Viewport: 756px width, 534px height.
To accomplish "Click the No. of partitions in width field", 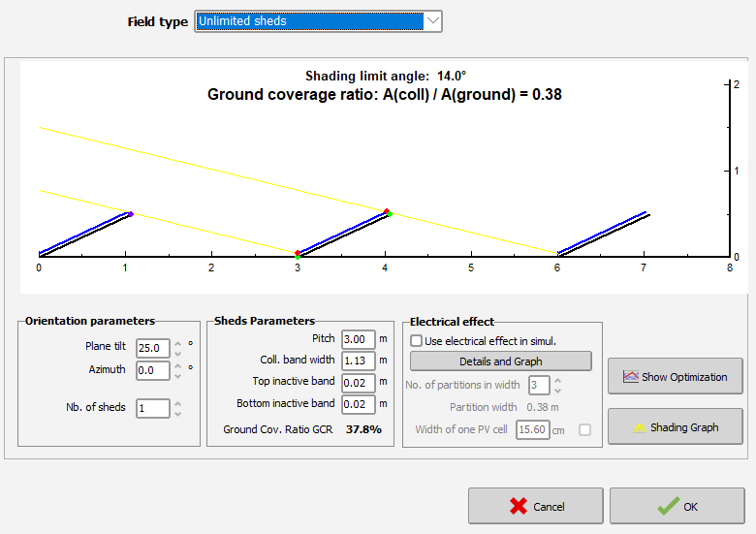I will 539,386.
